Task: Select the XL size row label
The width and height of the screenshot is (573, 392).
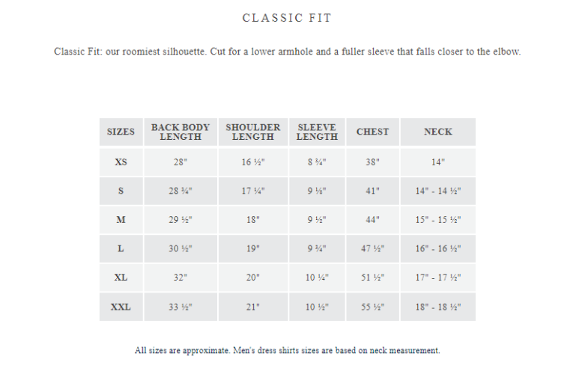Action: pyautogui.click(x=121, y=278)
